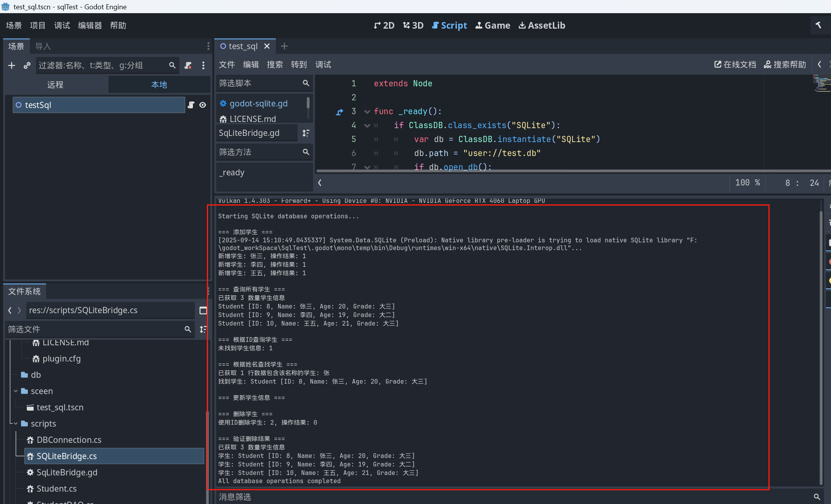
Task: Open the script icon on testSql node
Action: point(191,105)
